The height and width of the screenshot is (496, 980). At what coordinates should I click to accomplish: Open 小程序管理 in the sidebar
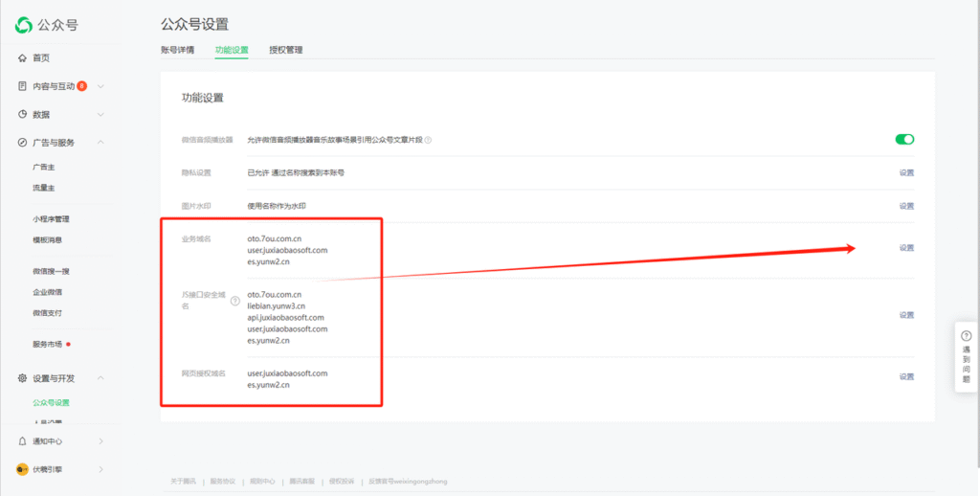coord(51,219)
